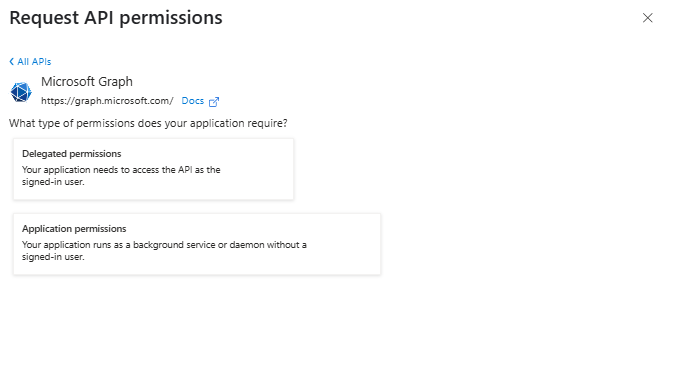676x382 pixels.
Task: Click the back chevron beside All APIs
Action: click(x=12, y=62)
